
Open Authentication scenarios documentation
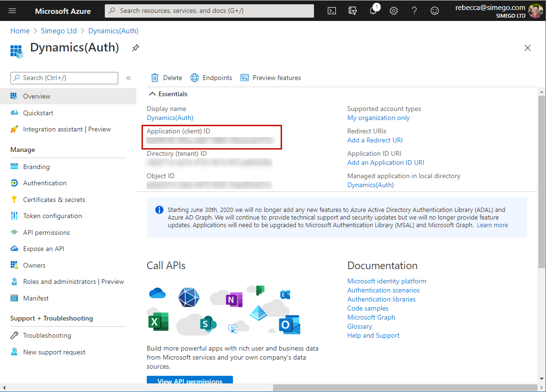384,290
